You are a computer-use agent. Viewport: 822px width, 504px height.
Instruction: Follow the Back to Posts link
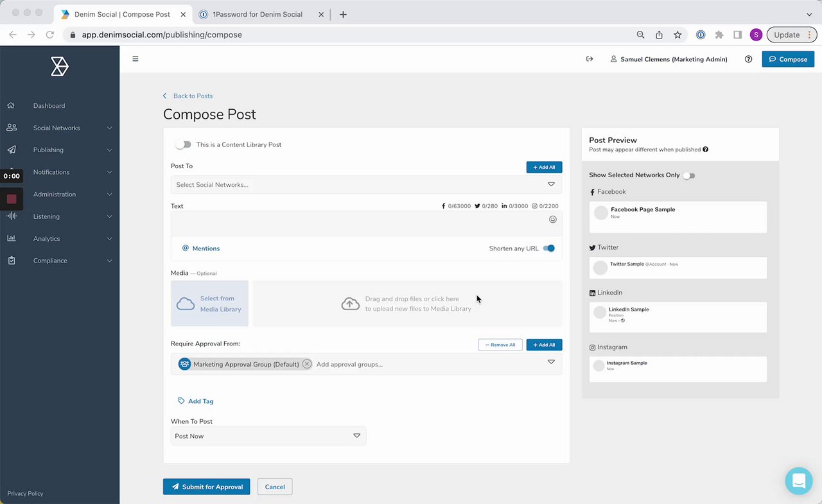(193, 96)
